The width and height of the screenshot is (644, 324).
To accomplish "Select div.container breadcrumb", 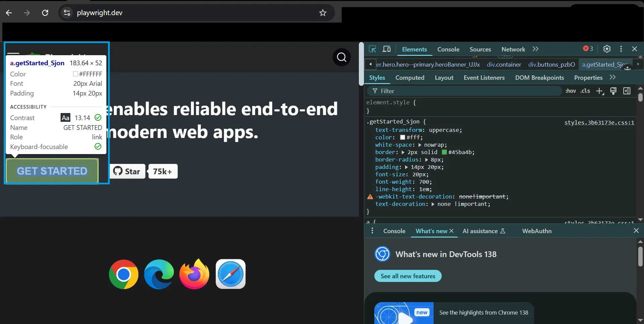I will point(504,65).
